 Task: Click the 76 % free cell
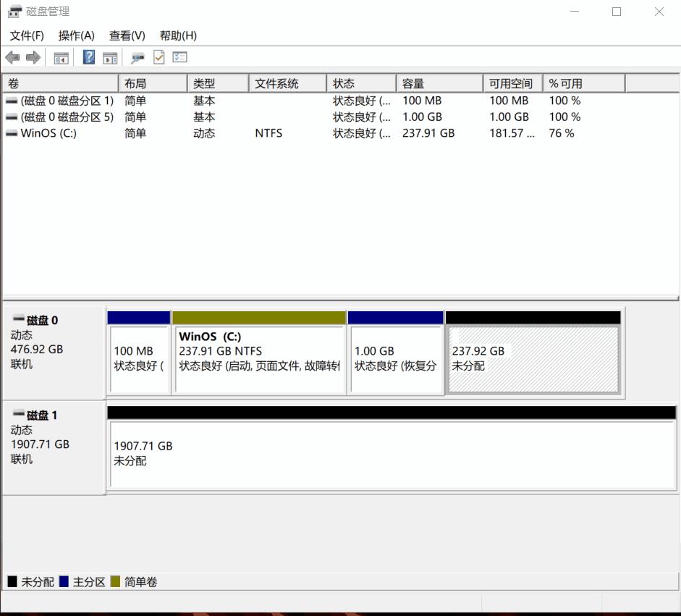tap(562, 133)
